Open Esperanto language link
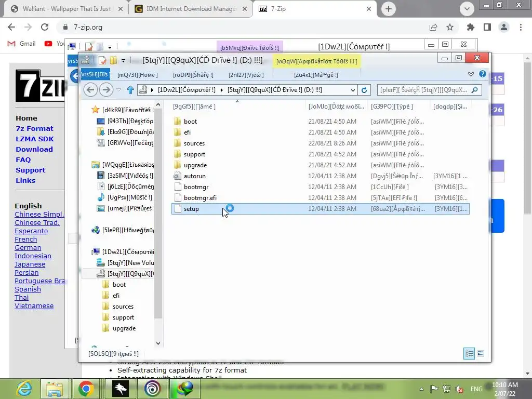The image size is (532, 399). pyautogui.click(x=31, y=231)
